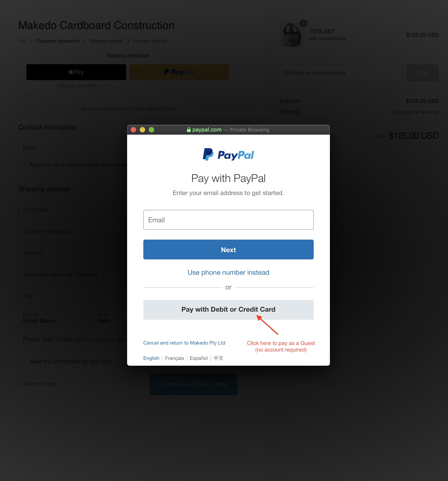Toggle the keep me up to date checkbox
This screenshot has height=481, width=448.
pos(22,165)
